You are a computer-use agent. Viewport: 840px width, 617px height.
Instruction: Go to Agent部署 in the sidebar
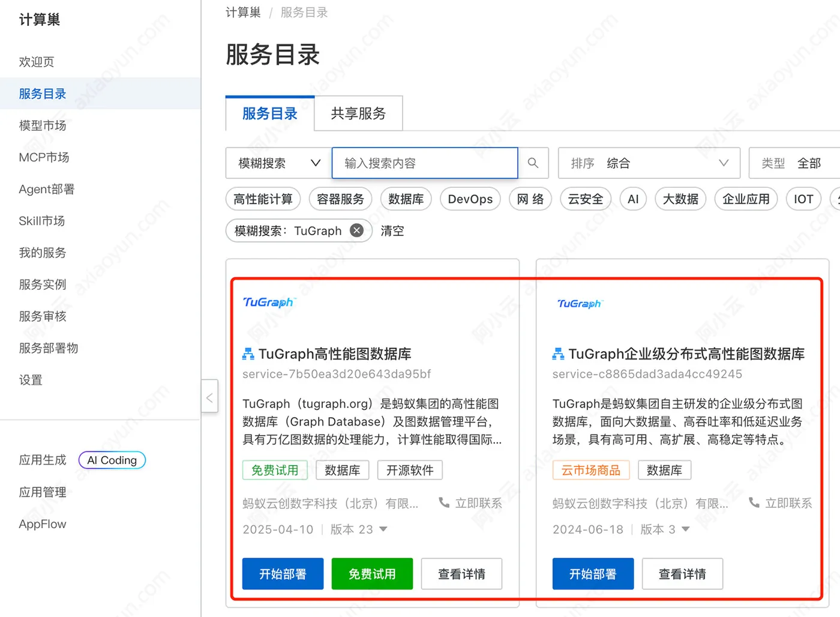coord(47,189)
